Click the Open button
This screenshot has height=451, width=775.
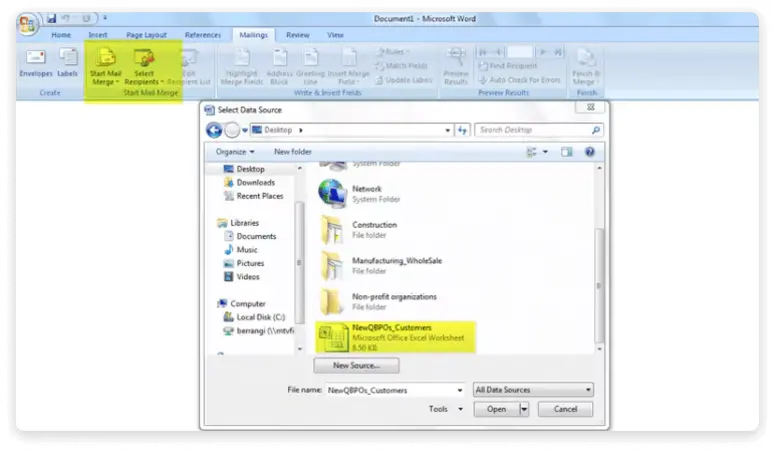(496, 409)
